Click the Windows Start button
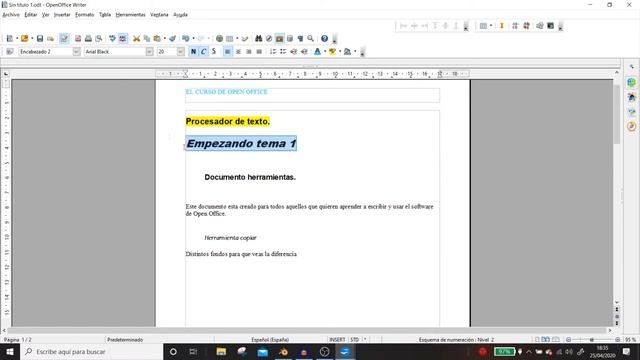Screen dimensions: 640x360 [x=10, y=351]
